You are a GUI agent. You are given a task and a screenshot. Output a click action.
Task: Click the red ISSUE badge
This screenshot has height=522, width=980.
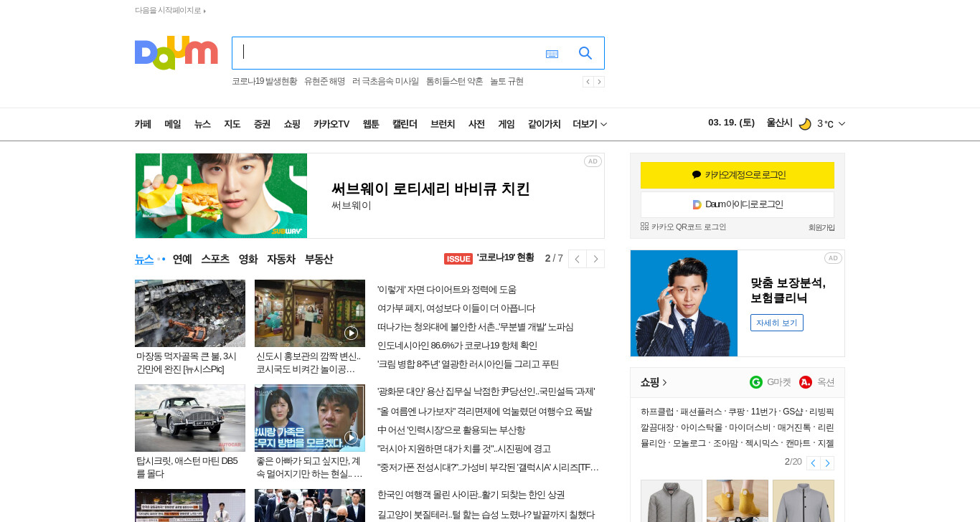pos(458,259)
